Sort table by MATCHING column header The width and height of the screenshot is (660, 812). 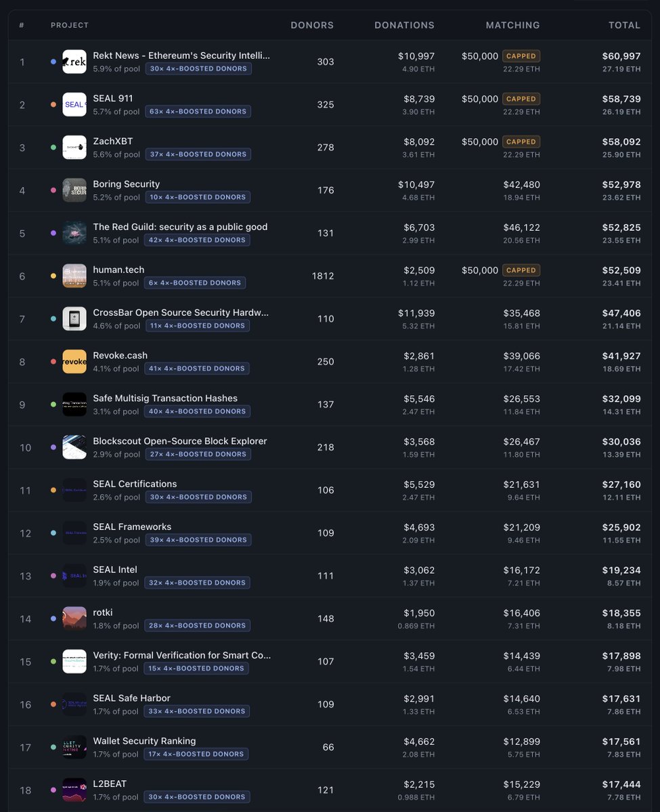[513, 25]
